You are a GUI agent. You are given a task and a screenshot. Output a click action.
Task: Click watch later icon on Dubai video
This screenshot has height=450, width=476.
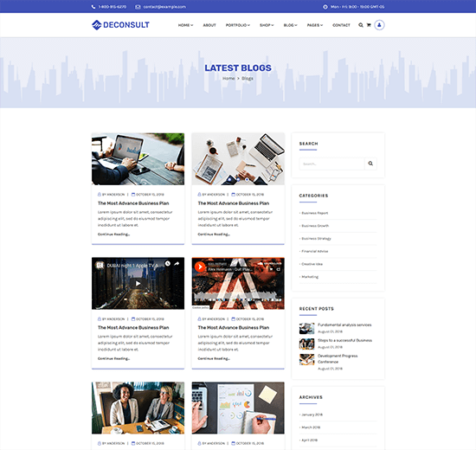(x=168, y=264)
